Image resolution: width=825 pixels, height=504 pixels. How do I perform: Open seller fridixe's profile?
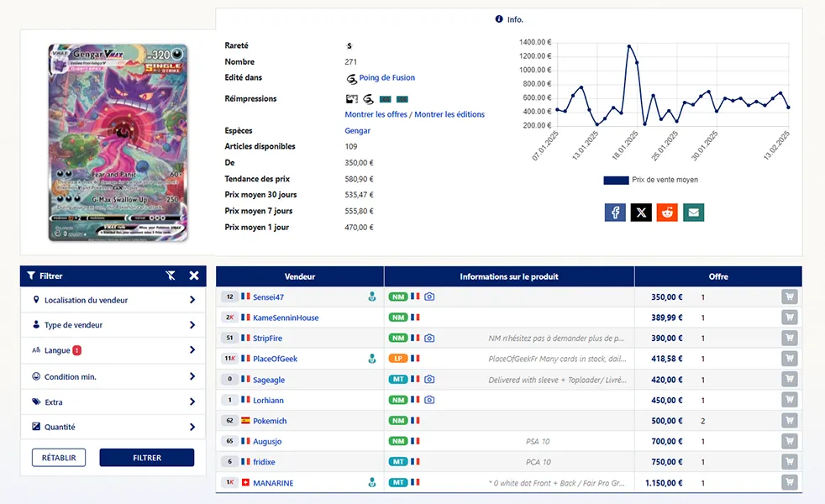pyautogui.click(x=264, y=462)
